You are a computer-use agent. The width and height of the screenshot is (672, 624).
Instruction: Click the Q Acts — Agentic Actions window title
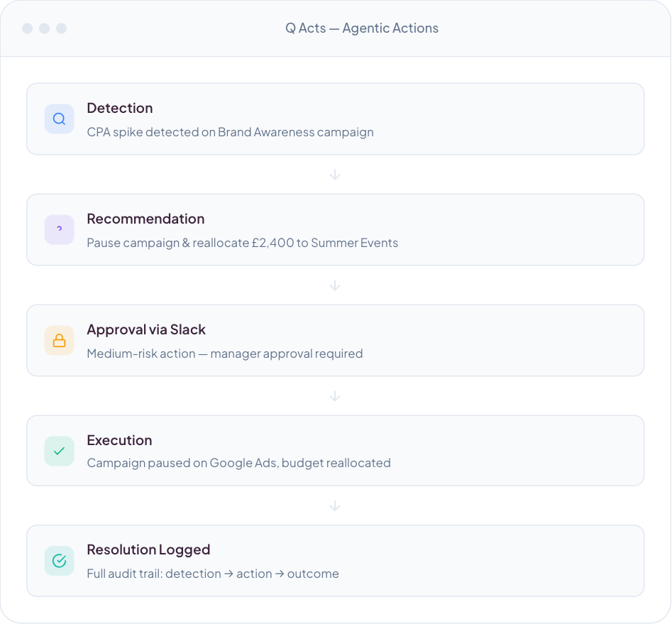362,28
